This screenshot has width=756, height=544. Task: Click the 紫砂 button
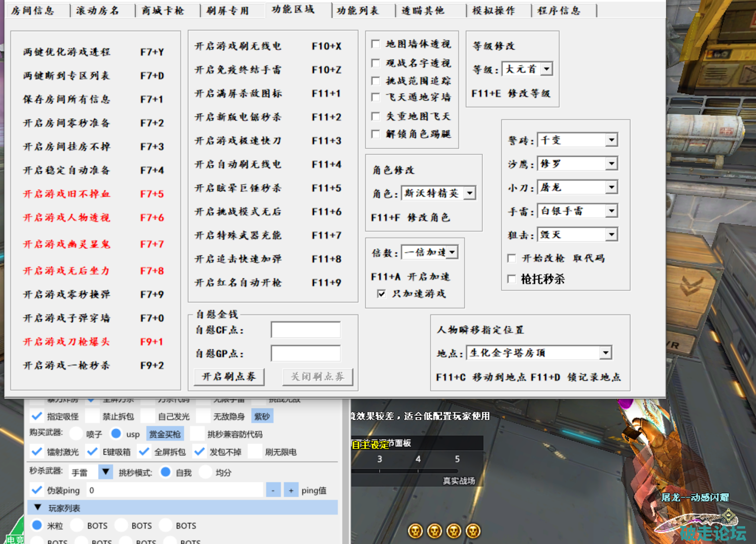pos(262,416)
